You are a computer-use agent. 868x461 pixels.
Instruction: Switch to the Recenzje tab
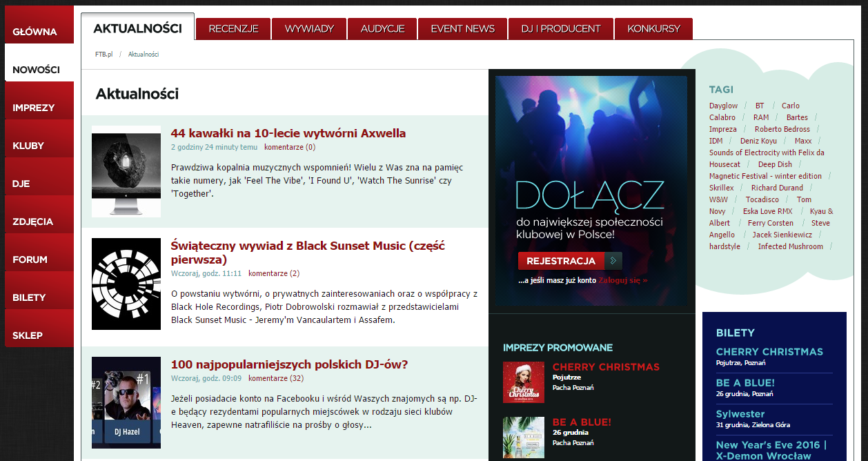coord(233,29)
